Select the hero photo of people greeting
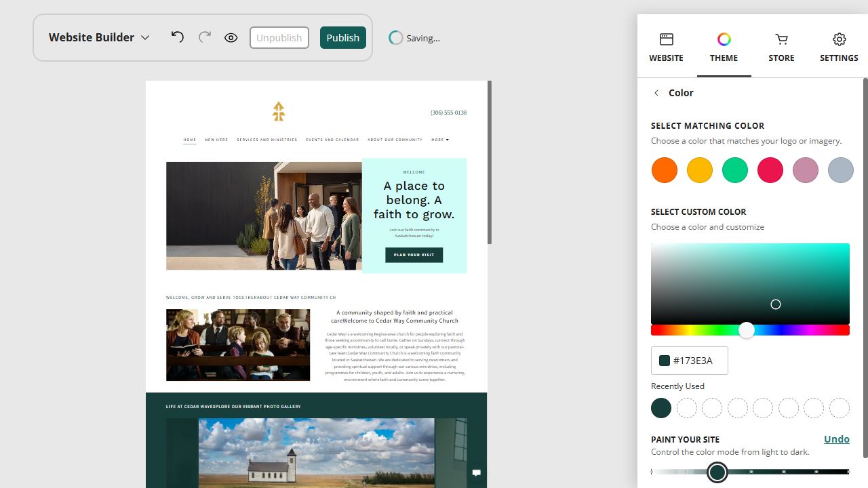868x488 pixels. (264, 216)
